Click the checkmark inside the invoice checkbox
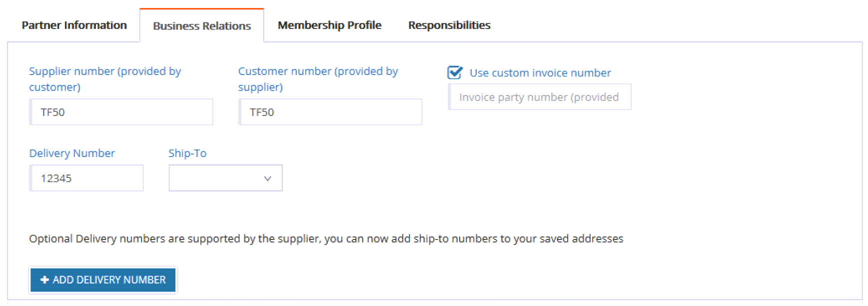The width and height of the screenshot is (868, 306). 454,72
